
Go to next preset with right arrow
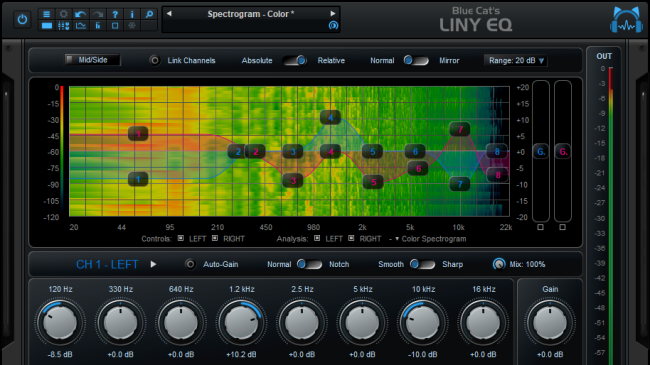(332, 14)
